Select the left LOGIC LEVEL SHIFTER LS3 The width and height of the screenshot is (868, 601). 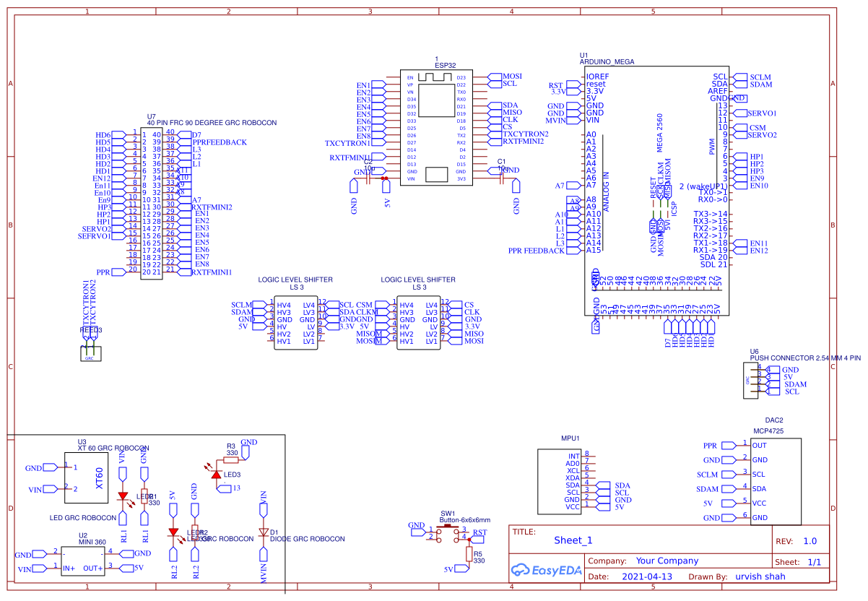[296, 321]
